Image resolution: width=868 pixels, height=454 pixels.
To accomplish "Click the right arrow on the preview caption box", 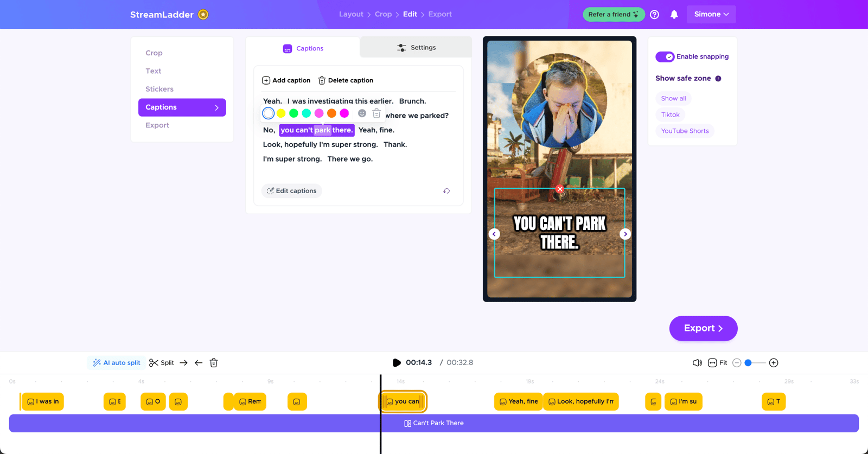I will coord(625,234).
